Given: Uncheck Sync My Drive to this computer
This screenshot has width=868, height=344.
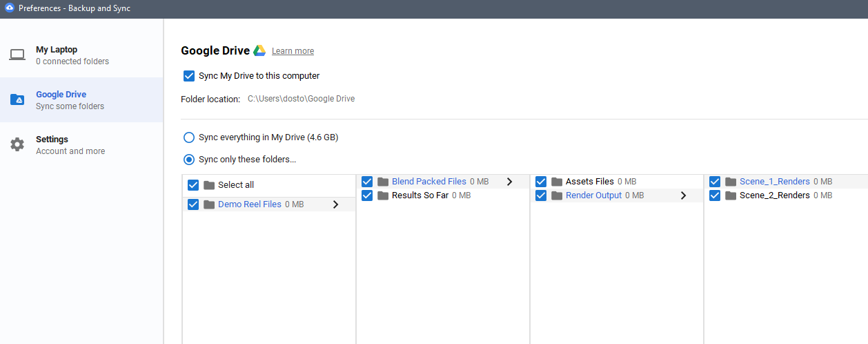Looking at the screenshot, I should 189,76.
